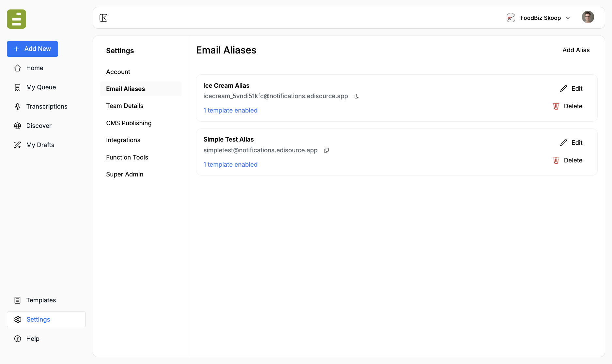The image size is (612, 364).
Task: Click the Ice Cream Alias title
Action: (x=226, y=86)
